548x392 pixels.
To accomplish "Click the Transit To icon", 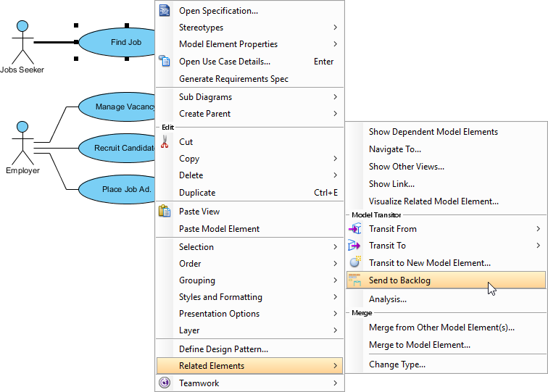I will click(x=354, y=246).
